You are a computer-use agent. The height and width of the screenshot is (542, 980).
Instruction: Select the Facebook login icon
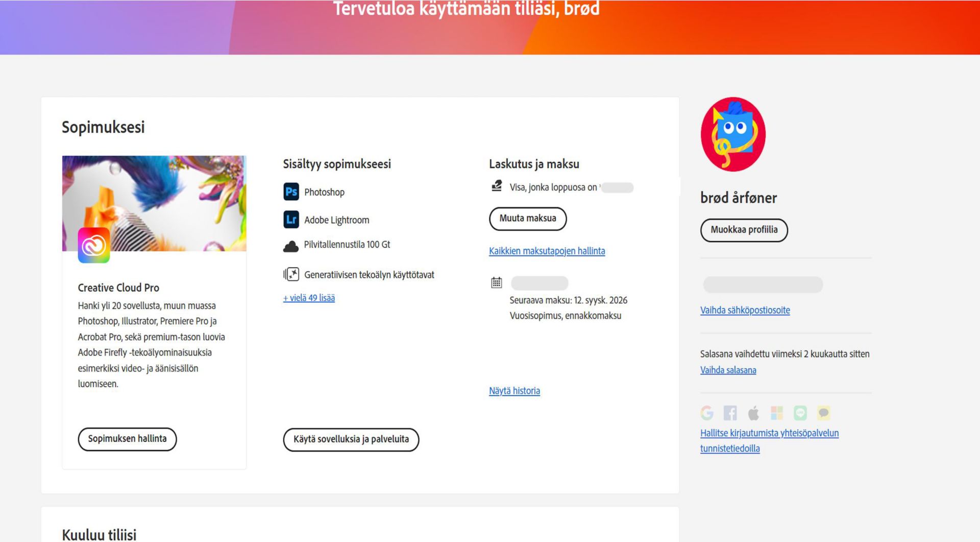(730, 413)
